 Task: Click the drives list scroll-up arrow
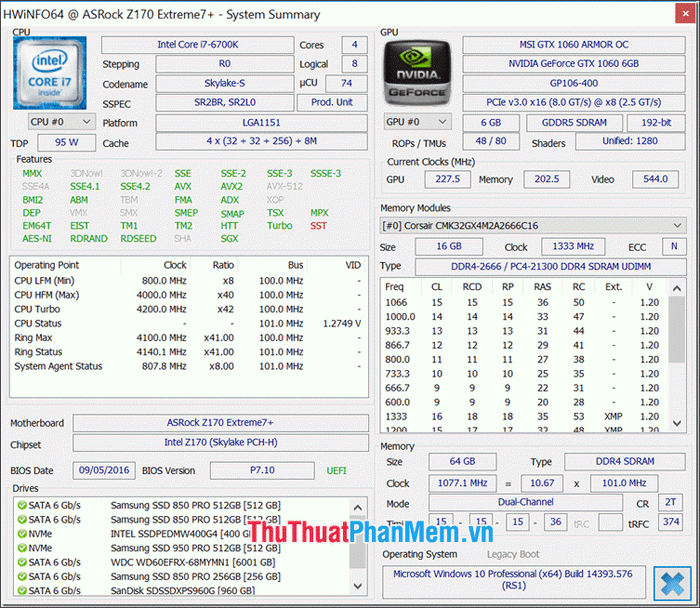[x=358, y=508]
